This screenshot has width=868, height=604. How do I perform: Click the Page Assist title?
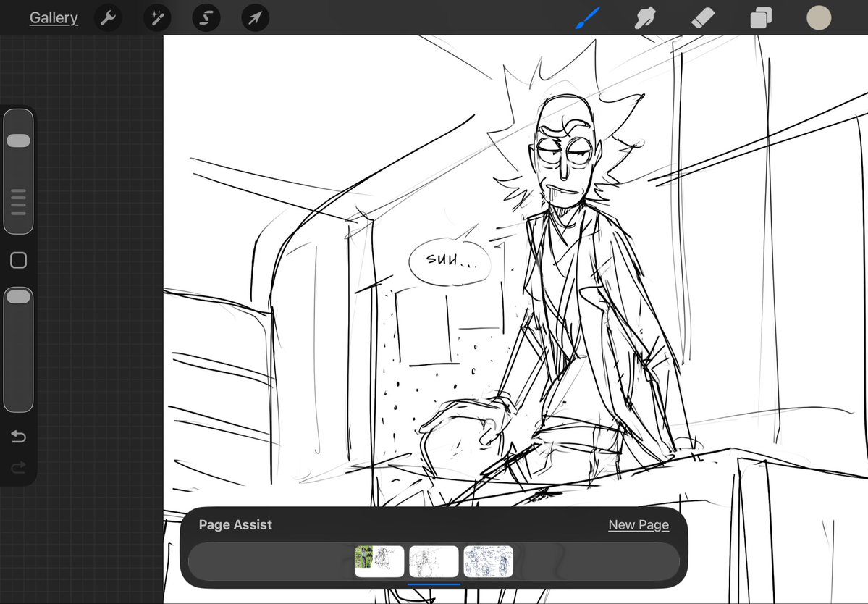(235, 525)
